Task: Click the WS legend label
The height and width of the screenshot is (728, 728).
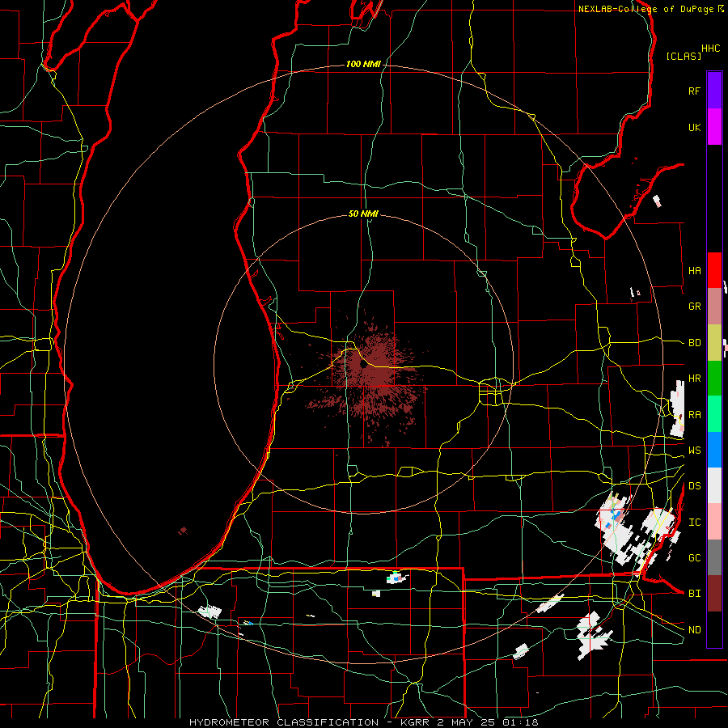Action: tap(694, 451)
